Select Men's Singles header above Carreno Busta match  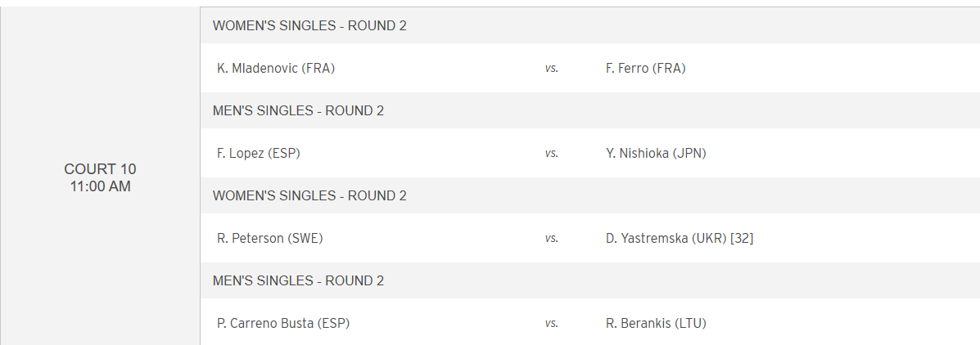tap(298, 281)
